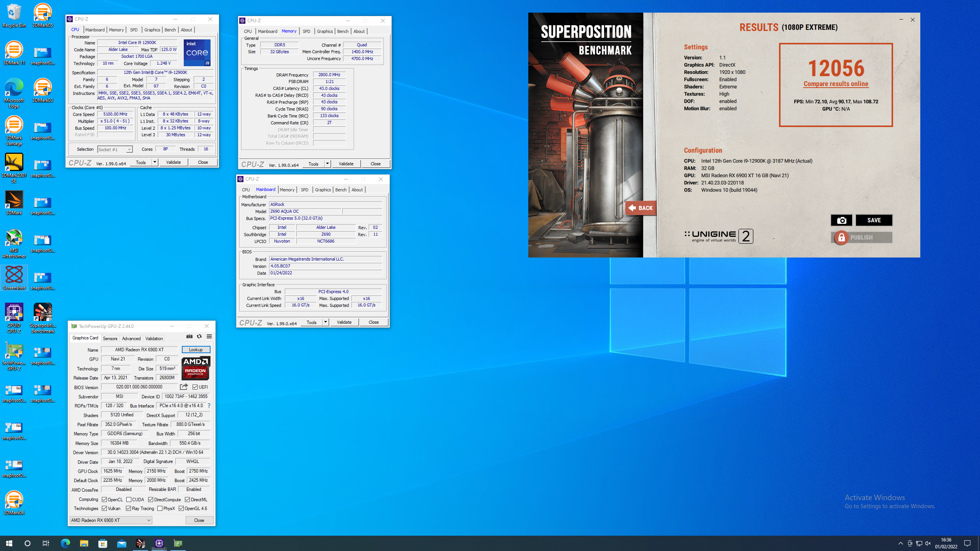Viewport: 980px width, 551px height.
Task: Click PUBLISH button in Superposition
Action: pyautogui.click(x=862, y=237)
